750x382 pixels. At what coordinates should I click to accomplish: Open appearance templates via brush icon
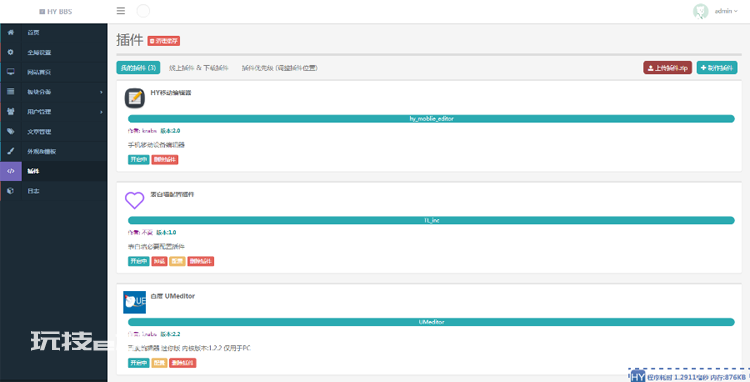click(x=11, y=151)
